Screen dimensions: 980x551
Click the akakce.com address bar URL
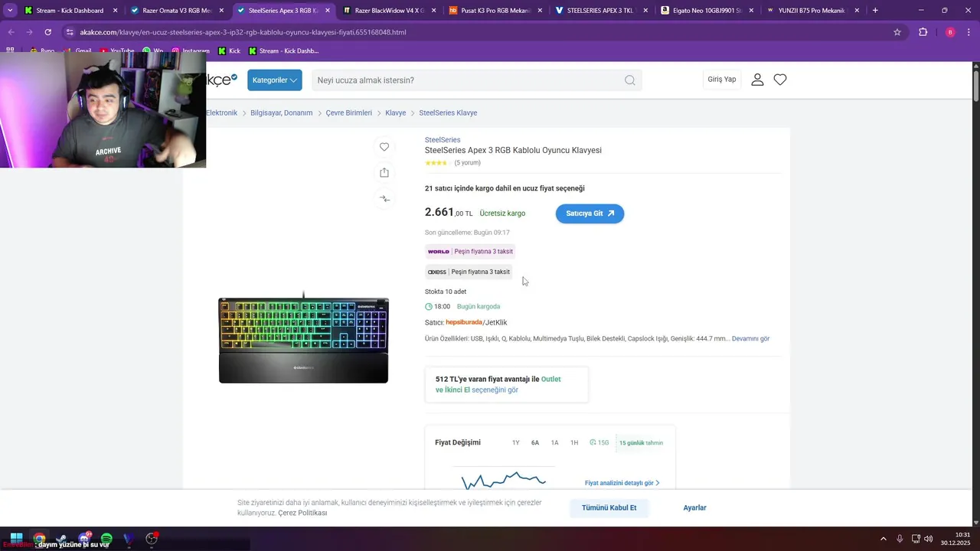click(243, 32)
